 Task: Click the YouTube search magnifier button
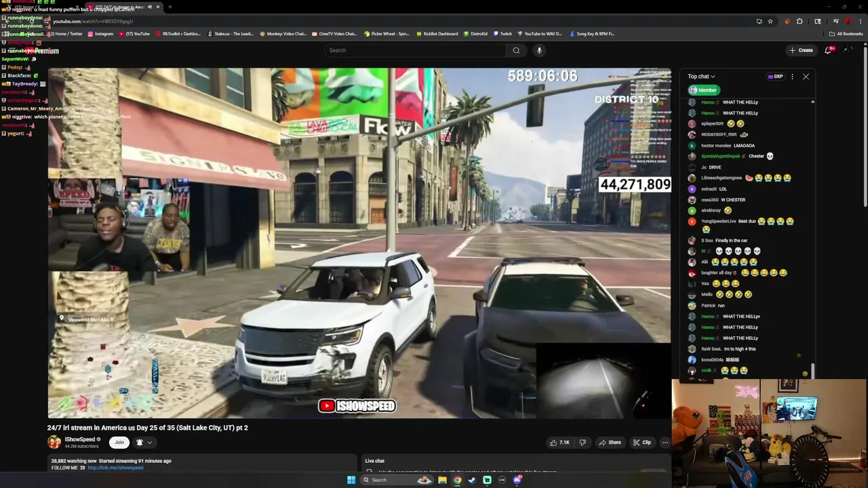pos(516,50)
